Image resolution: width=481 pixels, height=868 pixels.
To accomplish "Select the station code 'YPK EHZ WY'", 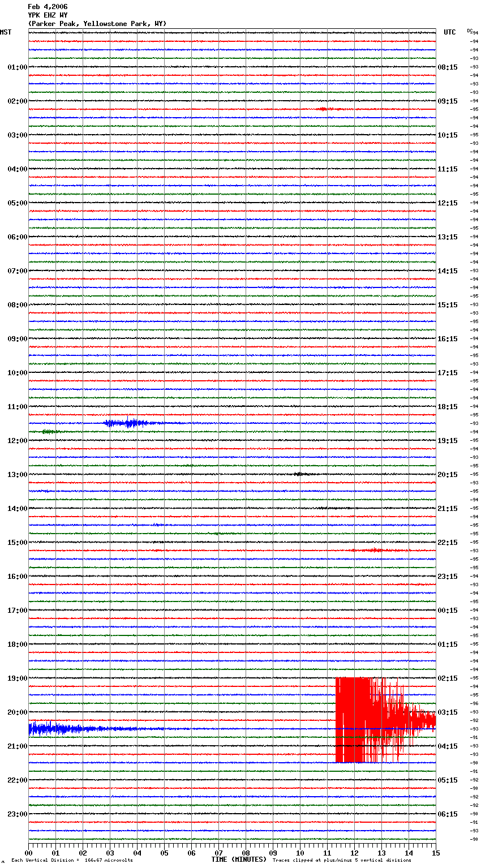I will pos(48,15).
